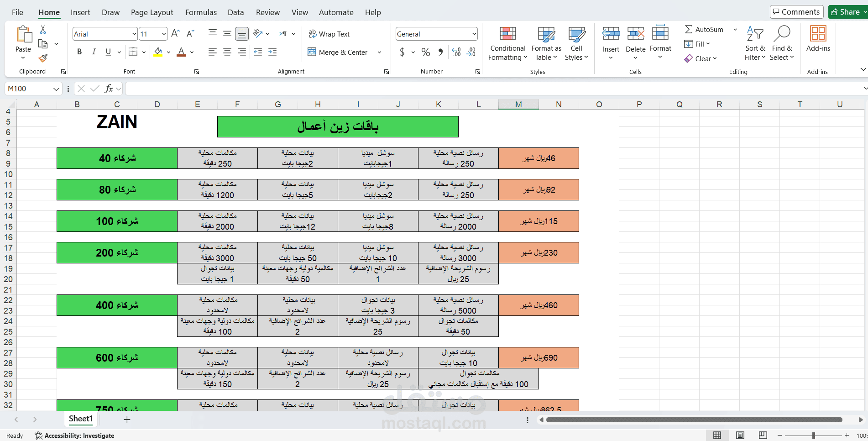Open the General number format dropdown

tap(474, 34)
